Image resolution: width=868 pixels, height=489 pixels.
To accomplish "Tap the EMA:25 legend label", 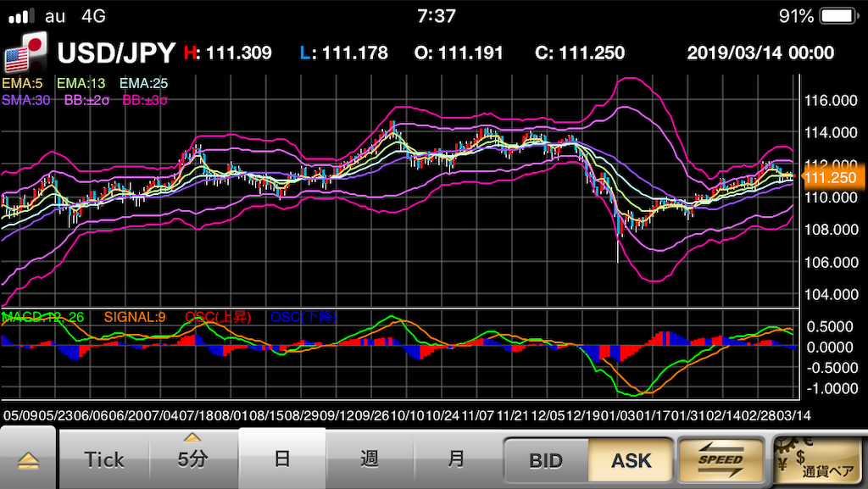I will click(144, 84).
